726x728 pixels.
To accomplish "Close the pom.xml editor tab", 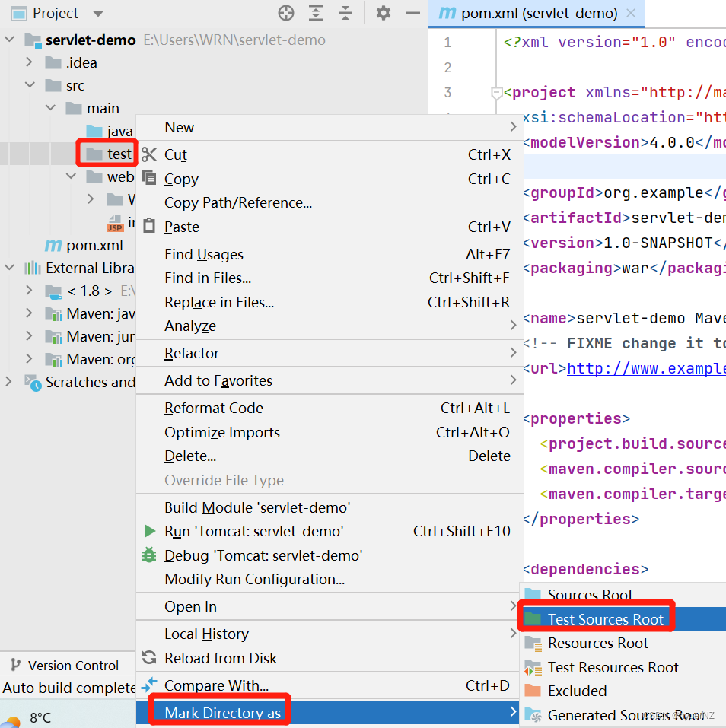I will [631, 13].
